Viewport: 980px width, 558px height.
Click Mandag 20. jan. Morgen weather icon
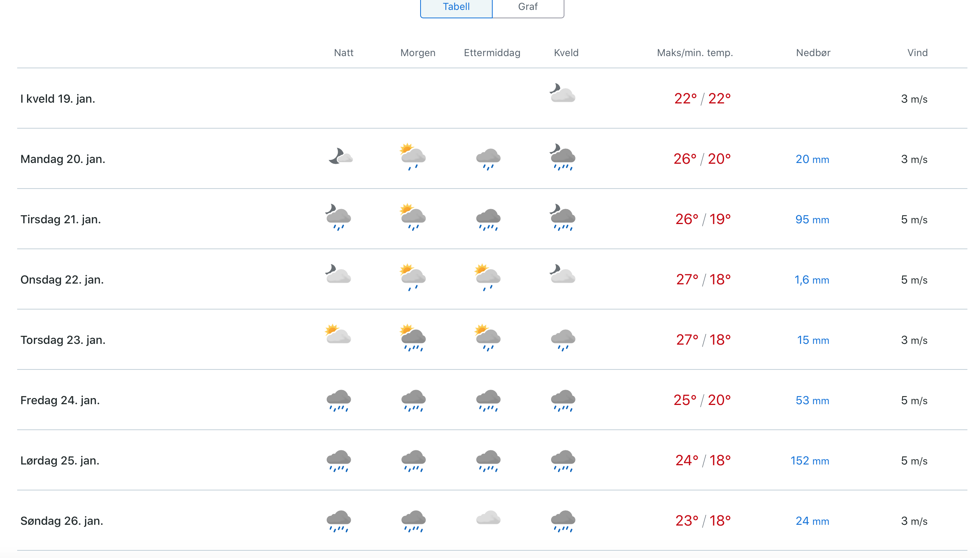pyautogui.click(x=412, y=156)
